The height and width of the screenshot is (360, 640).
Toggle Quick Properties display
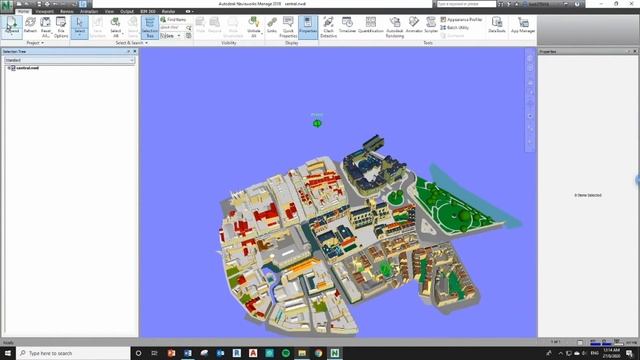[288, 27]
